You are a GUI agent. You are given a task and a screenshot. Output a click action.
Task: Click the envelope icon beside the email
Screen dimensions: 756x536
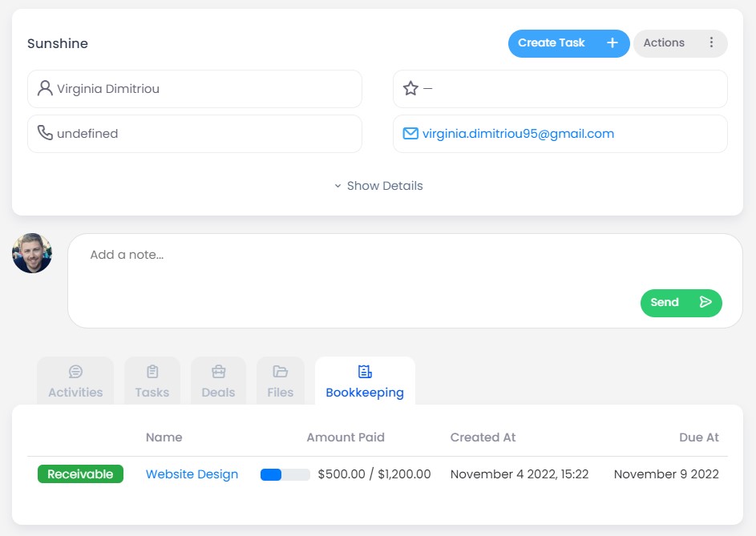coord(410,134)
